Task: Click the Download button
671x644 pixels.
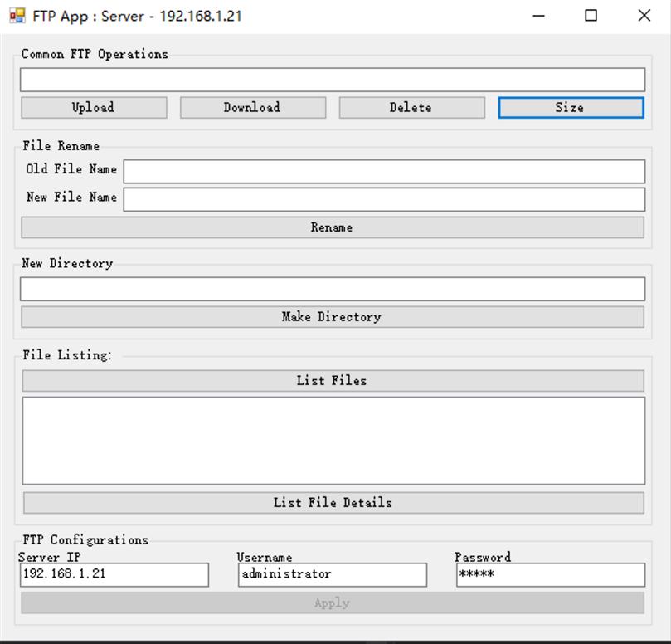Action: (x=252, y=108)
